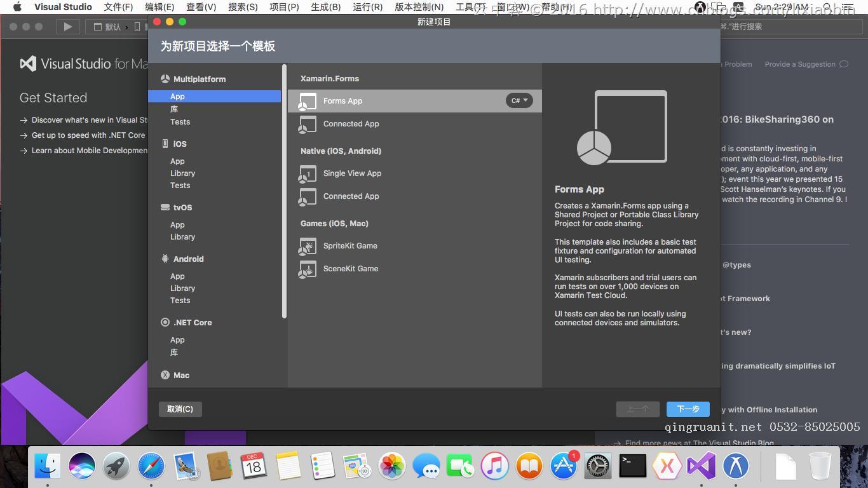
Task: Choose the Single View App template icon
Action: coord(308,173)
